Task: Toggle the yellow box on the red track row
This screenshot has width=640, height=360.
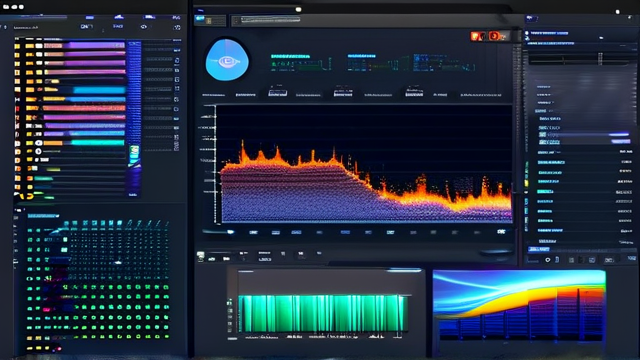Action: (x=31, y=108)
